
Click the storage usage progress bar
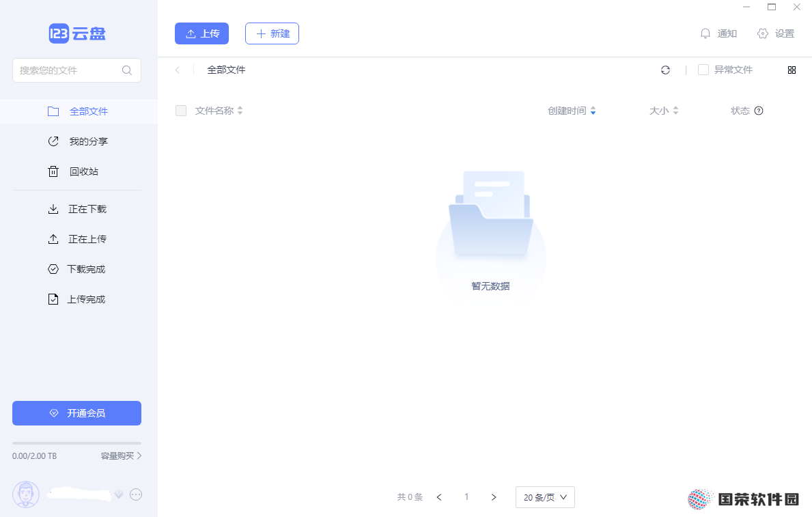[76, 443]
